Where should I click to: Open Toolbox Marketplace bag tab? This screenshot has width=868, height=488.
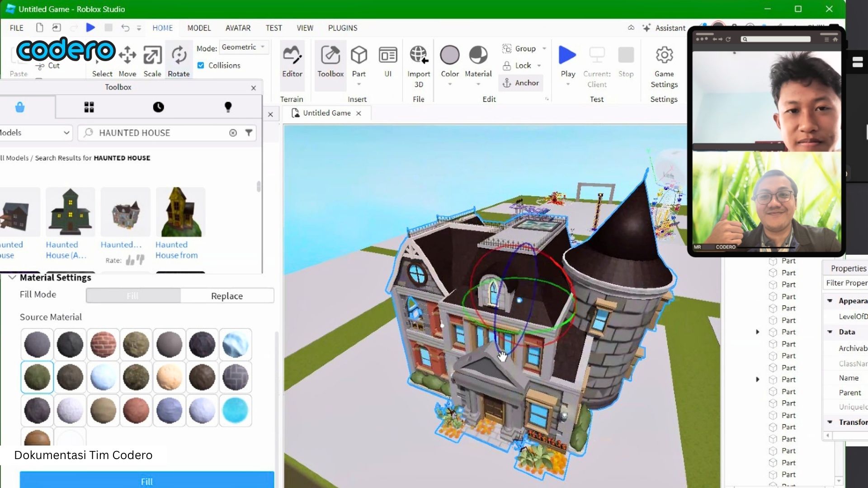pyautogui.click(x=19, y=107)
